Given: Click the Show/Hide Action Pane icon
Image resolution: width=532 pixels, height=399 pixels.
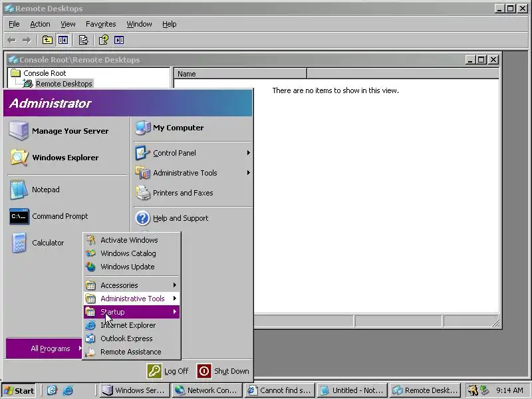Looking at the screenshot, I should tap(119, 40).
